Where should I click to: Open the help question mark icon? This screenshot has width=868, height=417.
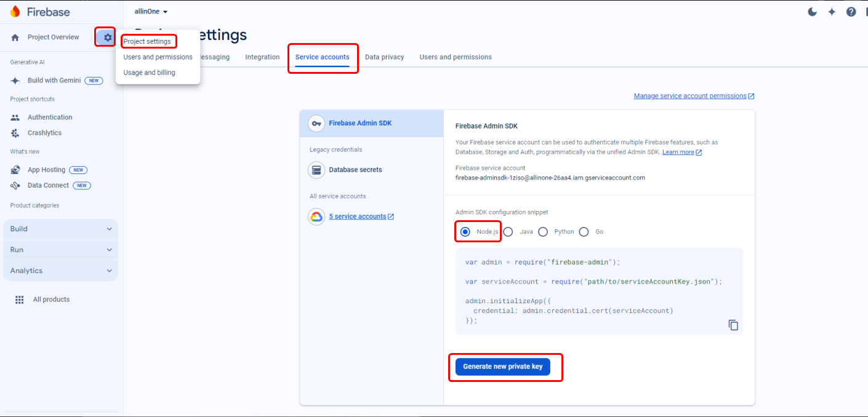pyautogui.click(x=851, y=12)
